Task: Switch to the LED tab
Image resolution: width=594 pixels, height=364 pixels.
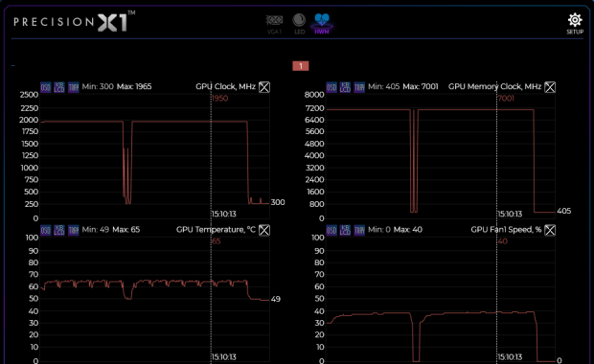Action: point(299,24)
